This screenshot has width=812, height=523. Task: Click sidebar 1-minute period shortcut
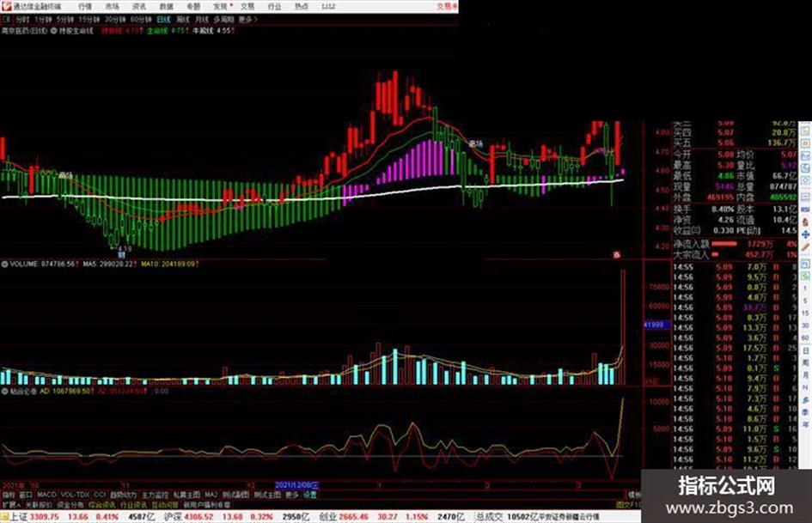pyautogui.click(x=806, y=289)
